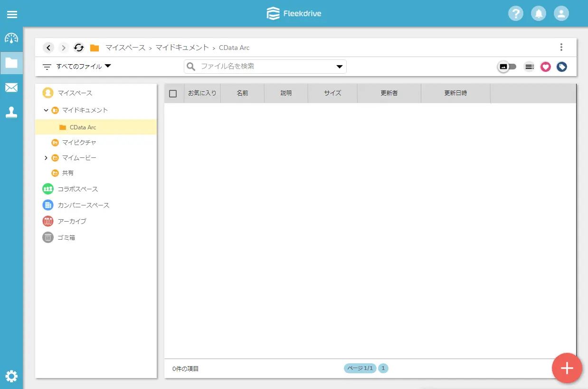Viewport: 588px width, 389px height.
Task: Open the user profile icon
Action: coord(561,13)
